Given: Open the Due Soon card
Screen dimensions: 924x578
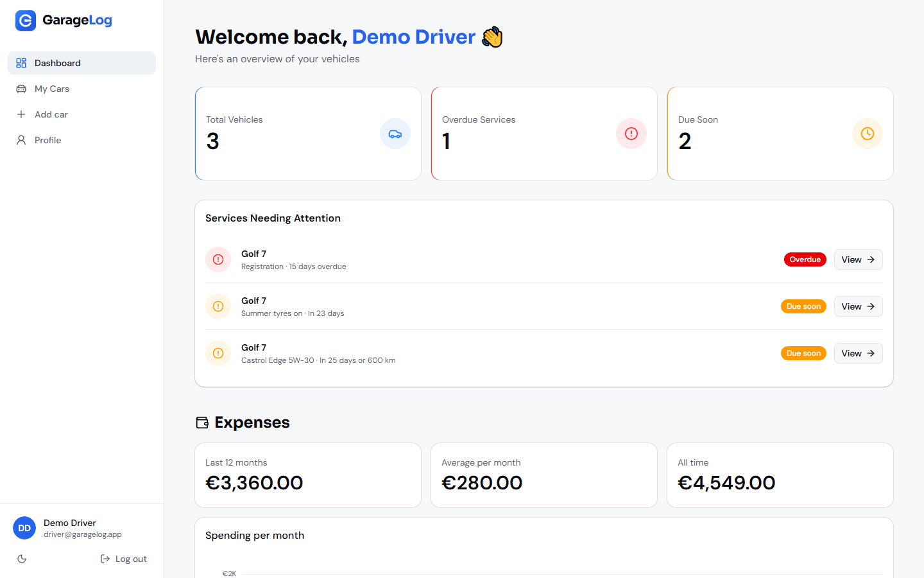Looking at the screenshot, I should click(x=780, y=134).
